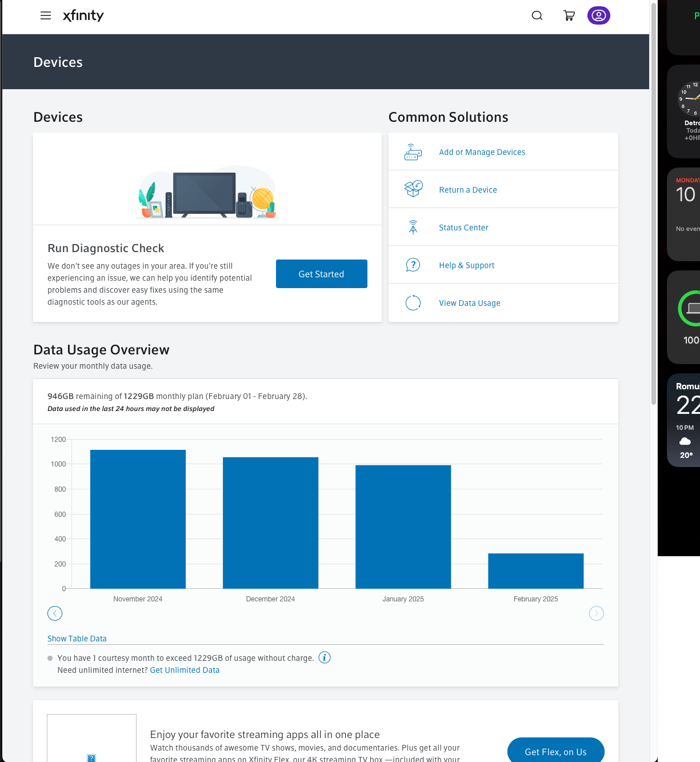Click the 'Review your monthly data usage.' text
This screenshot has height=762, width=700.
click(93, 366)
